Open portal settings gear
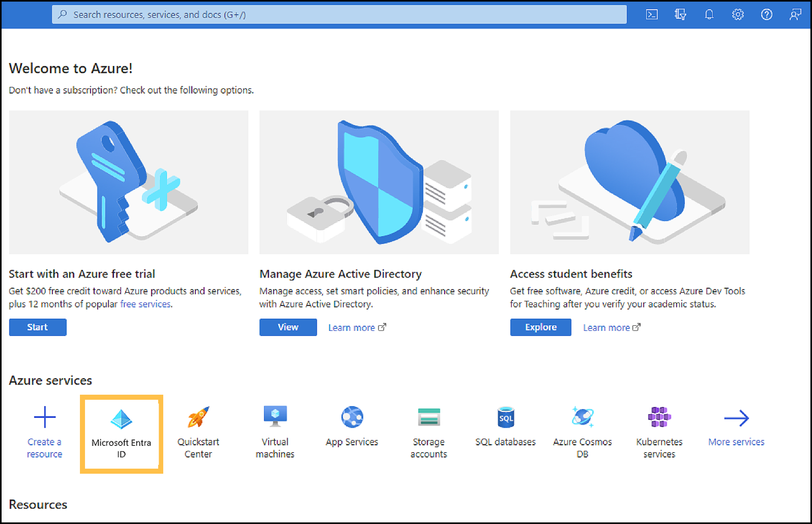Screen dimensions: 812x524 pos(738,14)
